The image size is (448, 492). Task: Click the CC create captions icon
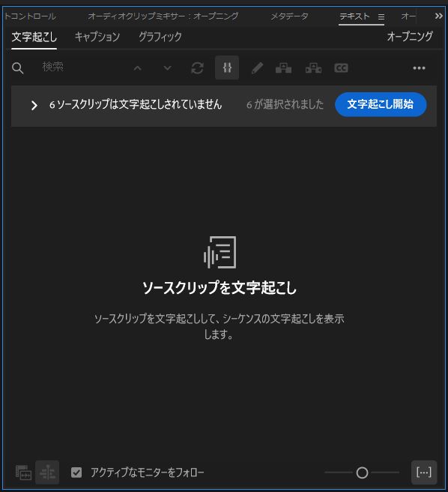point(341,67)
